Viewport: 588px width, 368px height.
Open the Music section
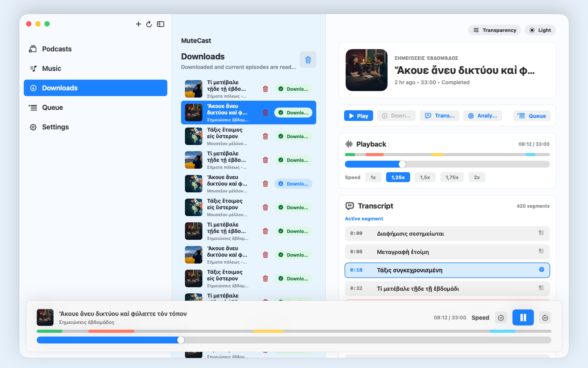point(96,68)
